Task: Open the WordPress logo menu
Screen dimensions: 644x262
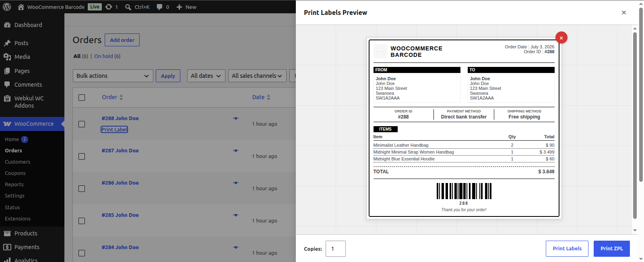Action: (x=7, y=7)
